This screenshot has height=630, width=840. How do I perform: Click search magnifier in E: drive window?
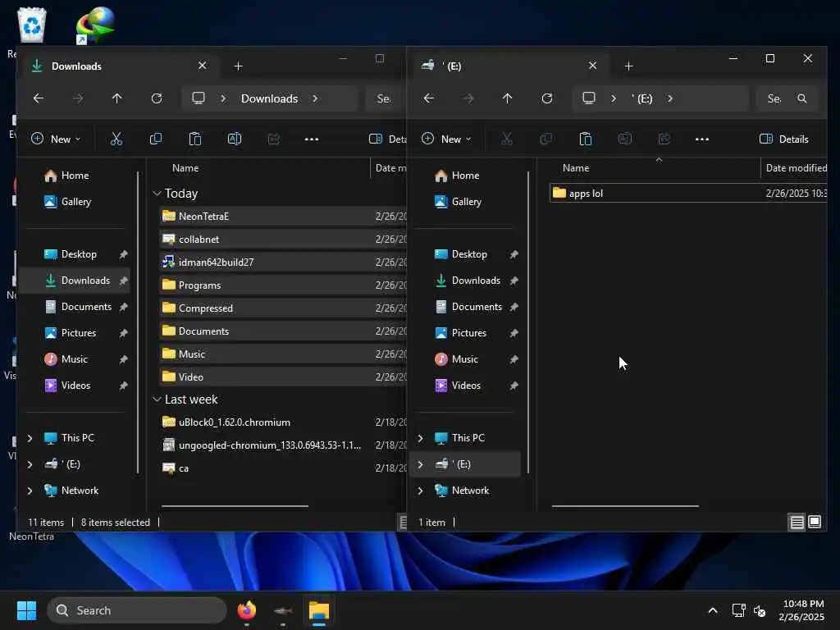point(802,98)
